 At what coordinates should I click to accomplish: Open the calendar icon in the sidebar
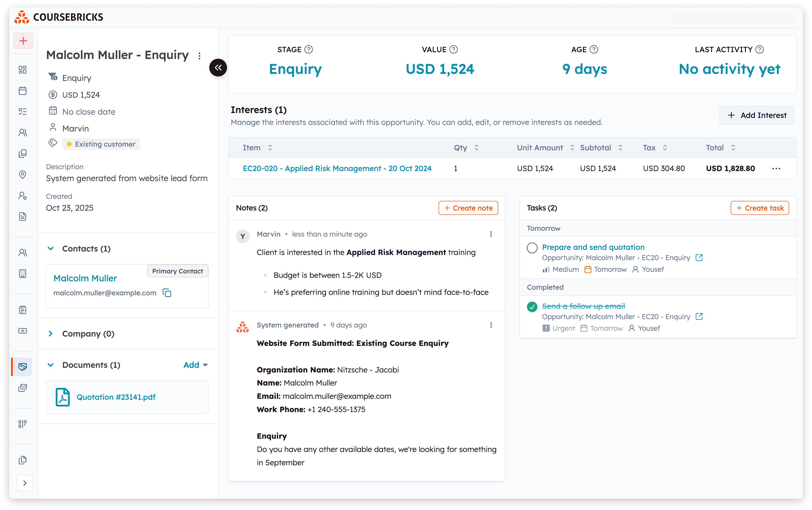click(23, 90)
